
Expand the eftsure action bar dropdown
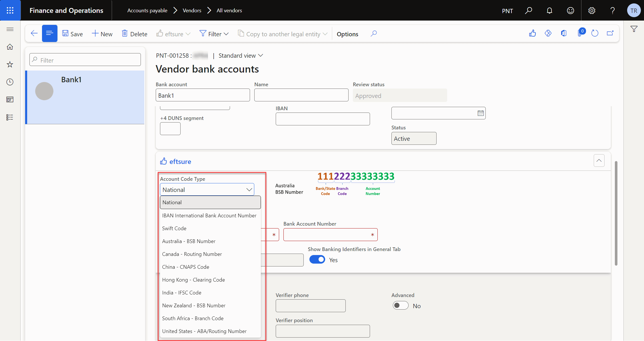(x=173, y=34)
